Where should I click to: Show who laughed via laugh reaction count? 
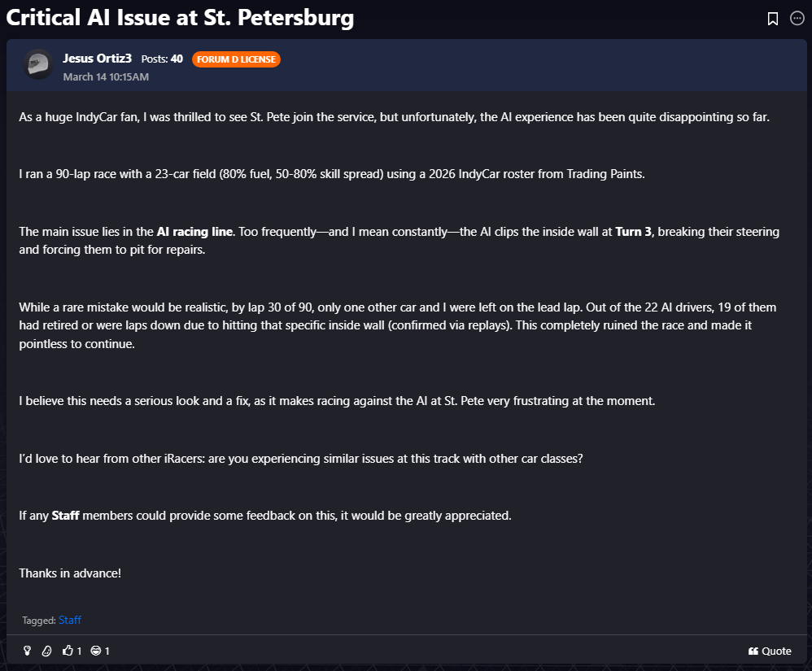point(107,651)
